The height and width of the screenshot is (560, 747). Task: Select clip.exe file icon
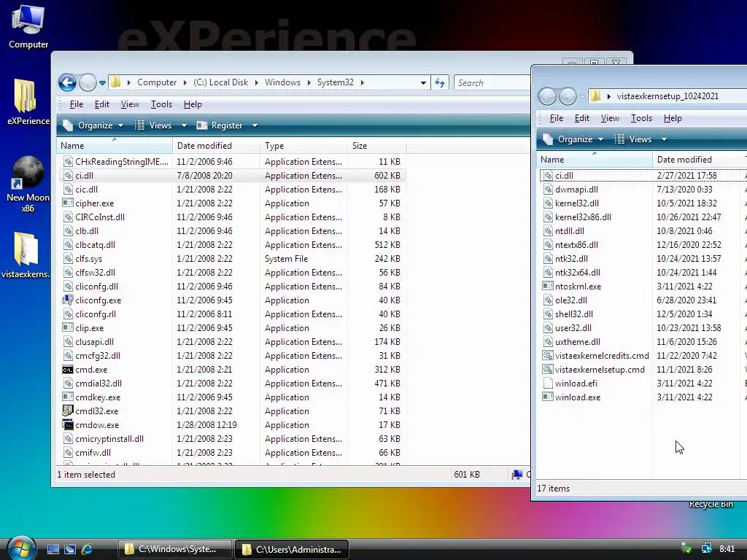[68, 328]
